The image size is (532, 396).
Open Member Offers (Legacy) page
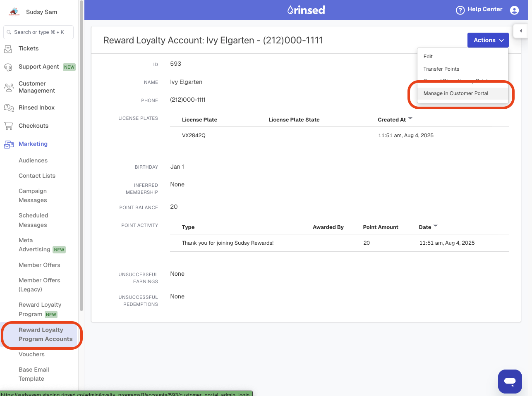click(39, 285)
